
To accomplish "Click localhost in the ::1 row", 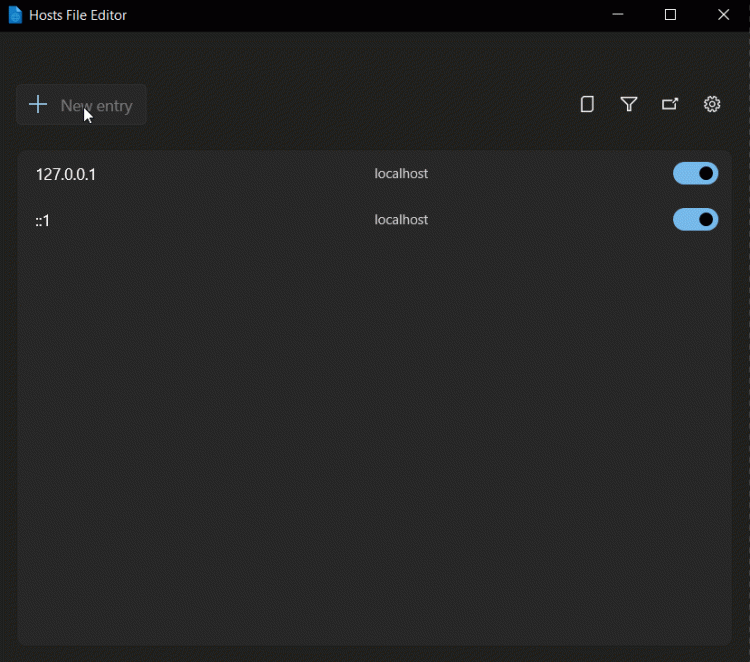I will coord(401,220).
